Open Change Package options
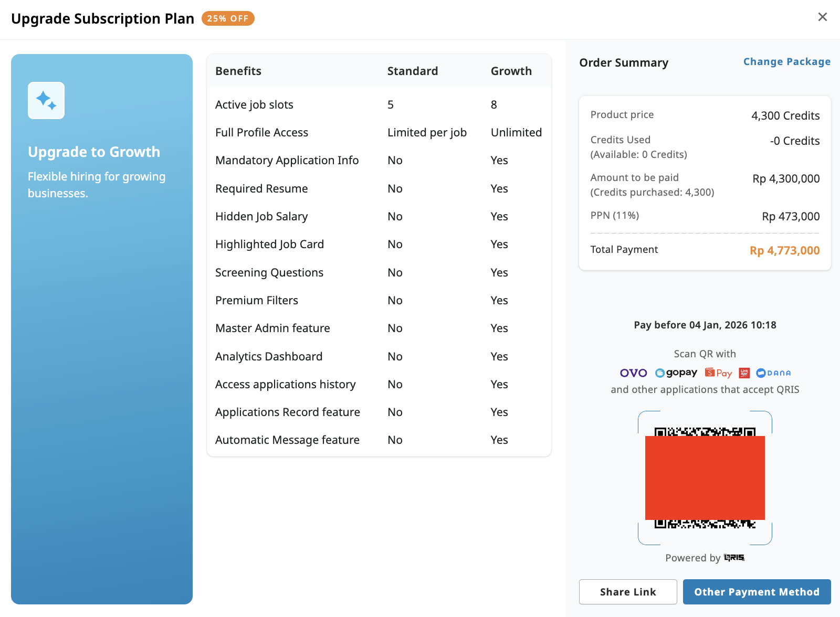Screen dimensions: 840x617 coord(786,61)
